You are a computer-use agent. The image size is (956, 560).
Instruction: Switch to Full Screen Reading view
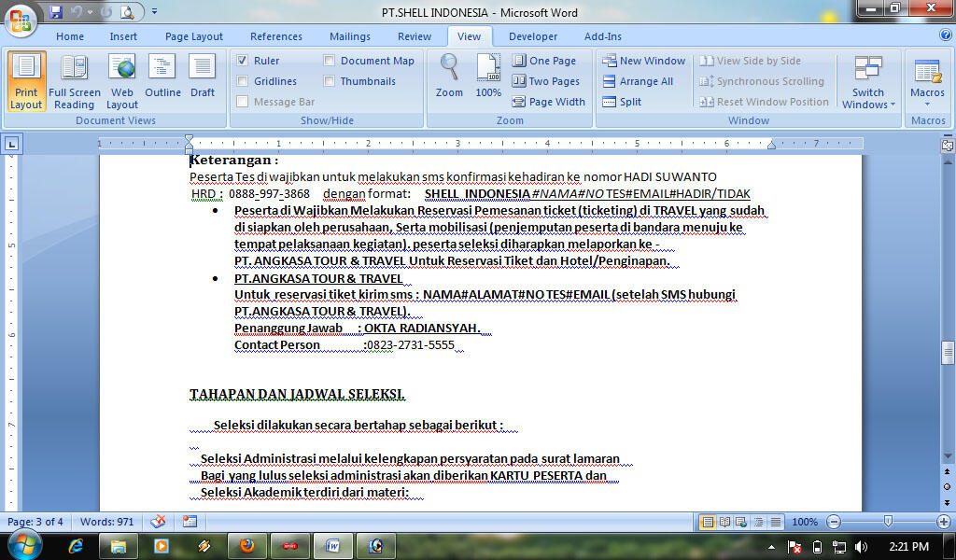pos(74,81)
